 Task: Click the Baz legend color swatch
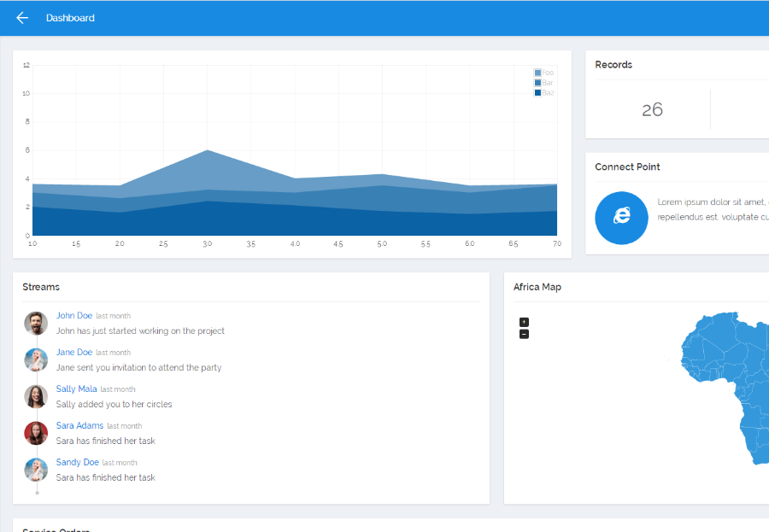pos(537,93)
